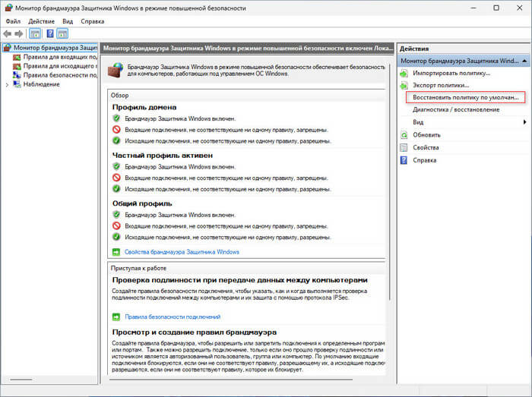Screen dimensions: 532x397
Task: Open the Правила безопасности подключений link
Action: pyautogui.click(x=173, y=317)
